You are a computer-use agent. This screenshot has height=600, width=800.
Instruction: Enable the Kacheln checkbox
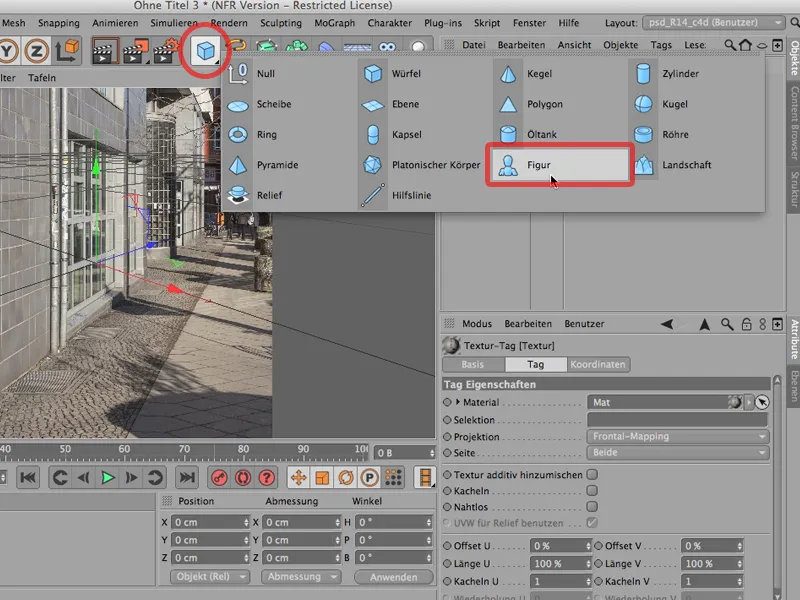[592, 490]
